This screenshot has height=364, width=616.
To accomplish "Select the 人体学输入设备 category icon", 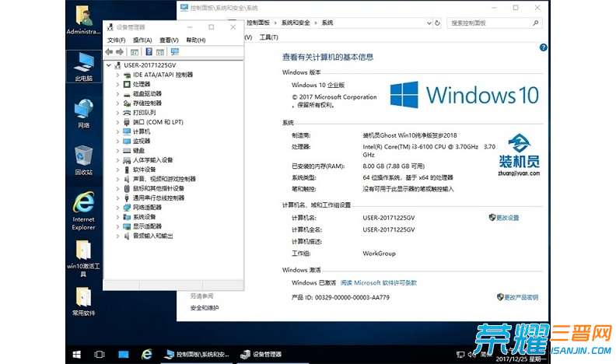I will (x=127, y=159).
